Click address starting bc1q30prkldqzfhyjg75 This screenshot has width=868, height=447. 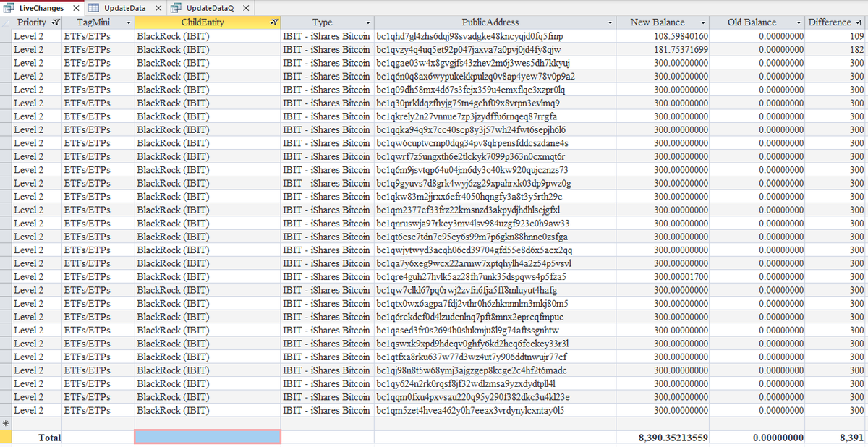[x=468, y=103]
